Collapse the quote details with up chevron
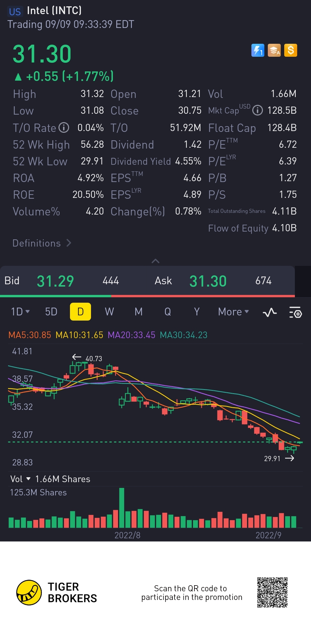Image resolution: width=311 pixels, height=644 pixels. (x=155, y=261)
